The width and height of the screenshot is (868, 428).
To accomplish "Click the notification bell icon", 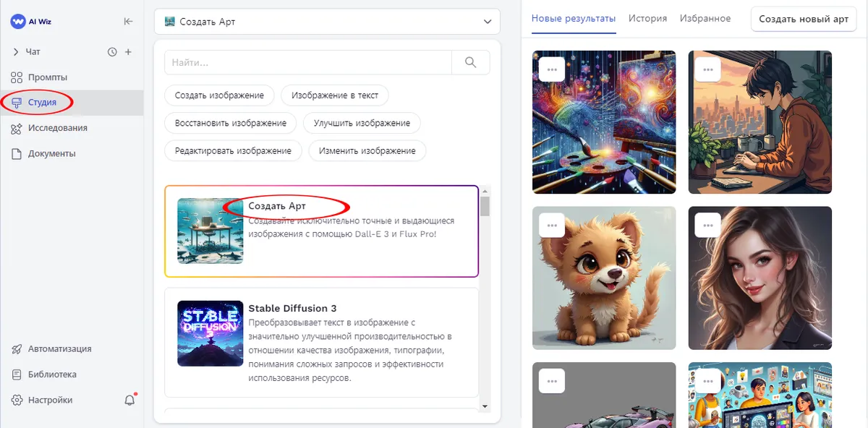I will tap(129, 400).
